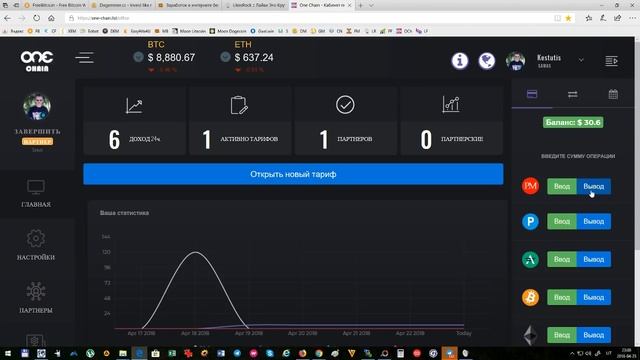The height and width of the screenshot is (360, 640).
Task: Click the Today chart axis label
Action: tap(464, 333)
